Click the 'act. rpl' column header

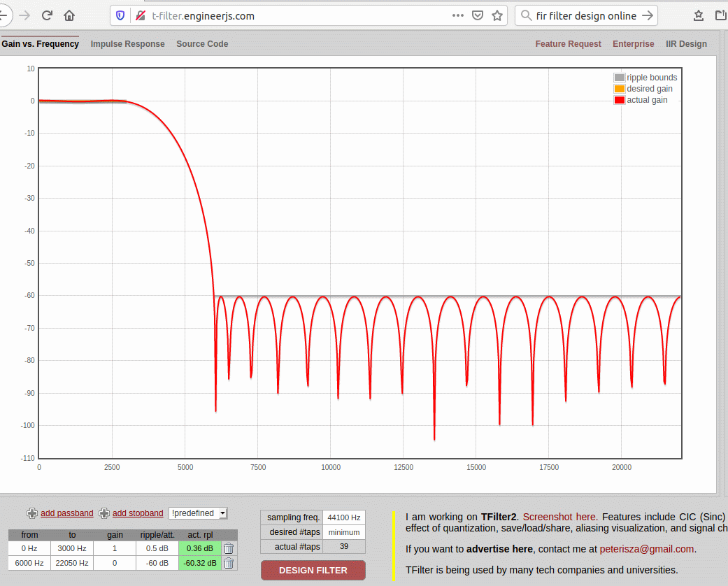click(200, 535)
